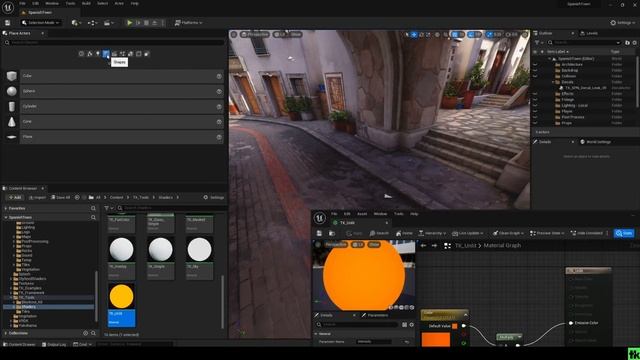Click the translate gizmo tool in level viewport
The image size is (640, 360).
coord(414,35)
